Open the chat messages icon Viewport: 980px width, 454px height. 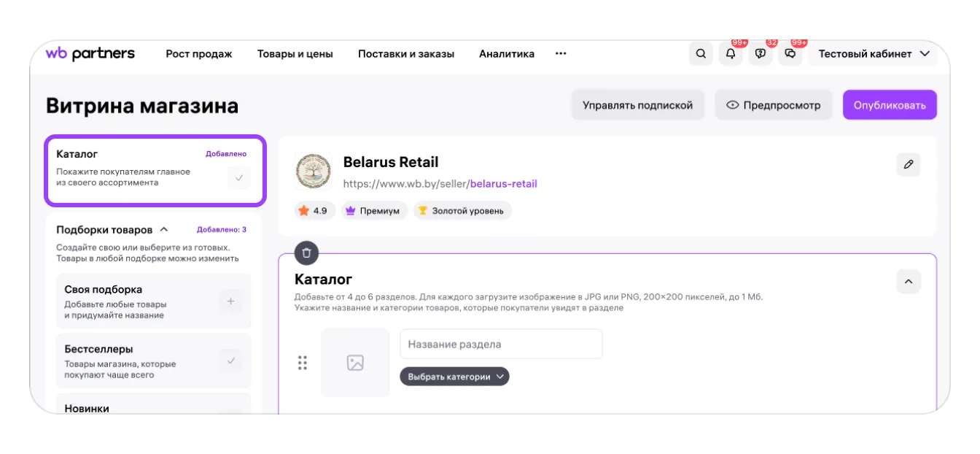tap(790, 54)
